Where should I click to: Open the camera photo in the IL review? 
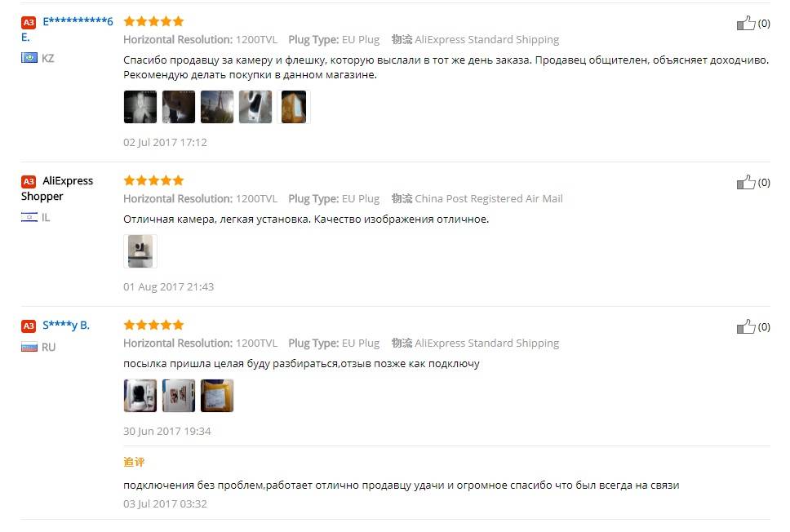point(140,250)
